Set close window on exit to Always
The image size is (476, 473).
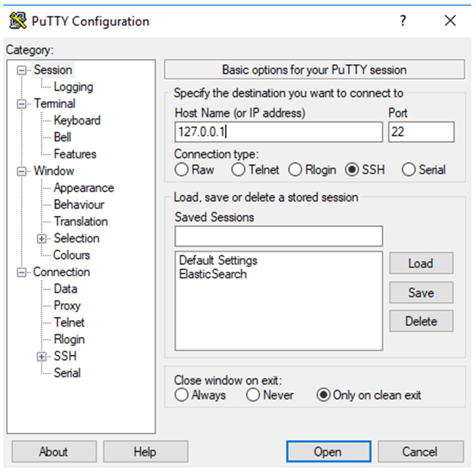click(x=182, y=395)
